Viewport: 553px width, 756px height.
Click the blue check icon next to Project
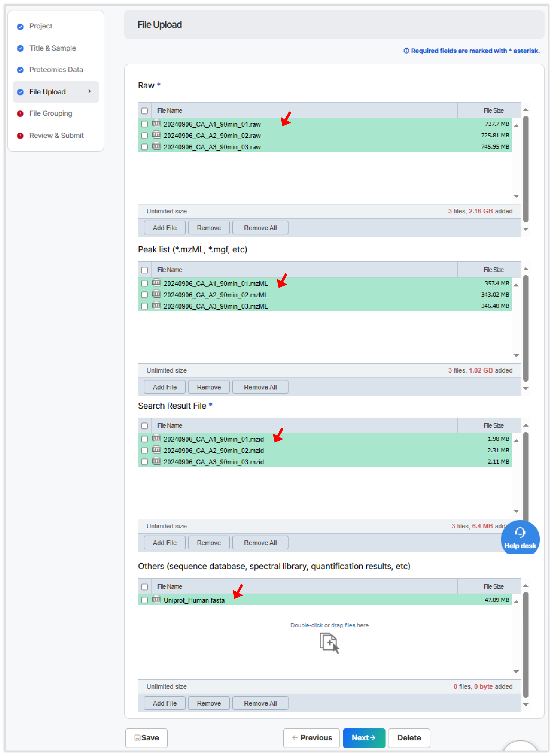coord(20,26)
